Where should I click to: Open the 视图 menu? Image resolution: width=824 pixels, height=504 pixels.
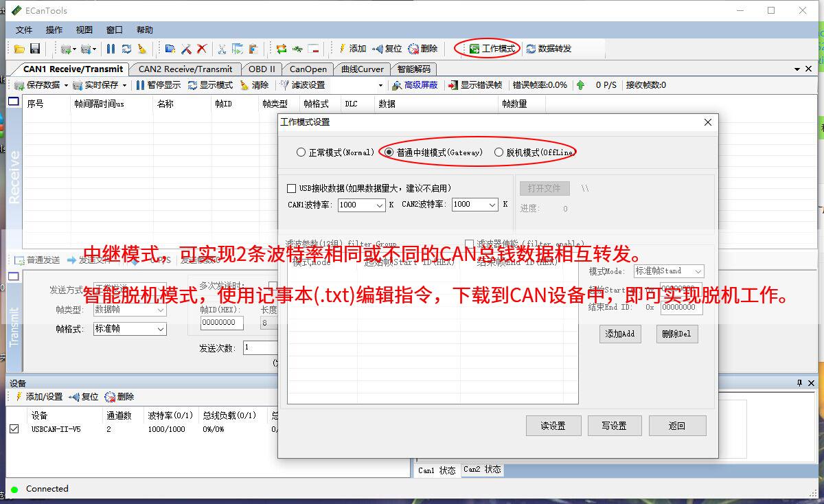(x=84, y=30)
